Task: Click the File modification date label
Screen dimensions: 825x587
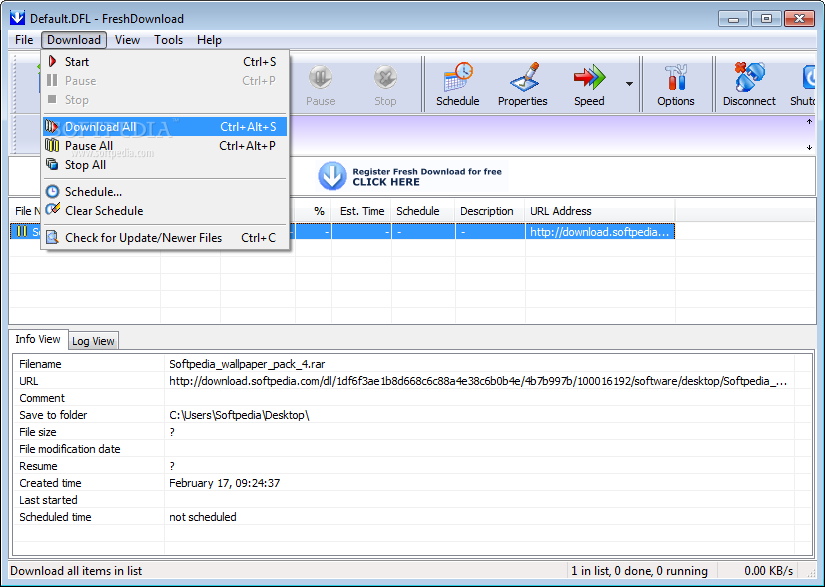Action: pos(70,449)
